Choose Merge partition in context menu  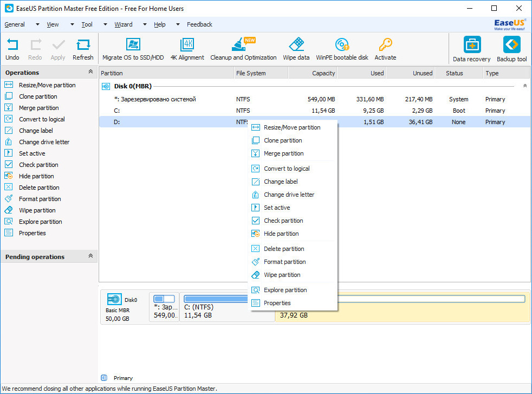pyautogui.click(x=293, y=153)
